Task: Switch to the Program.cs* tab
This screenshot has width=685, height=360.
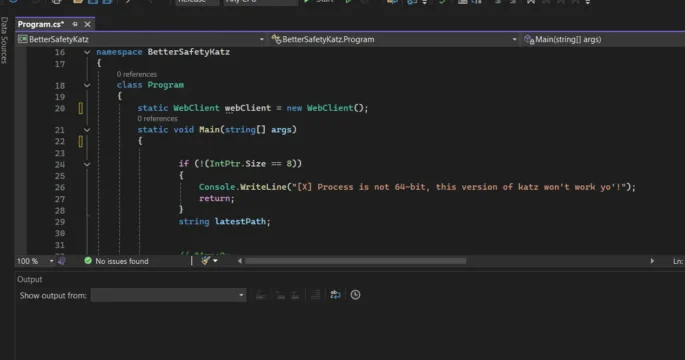Action: pos(41,24)
